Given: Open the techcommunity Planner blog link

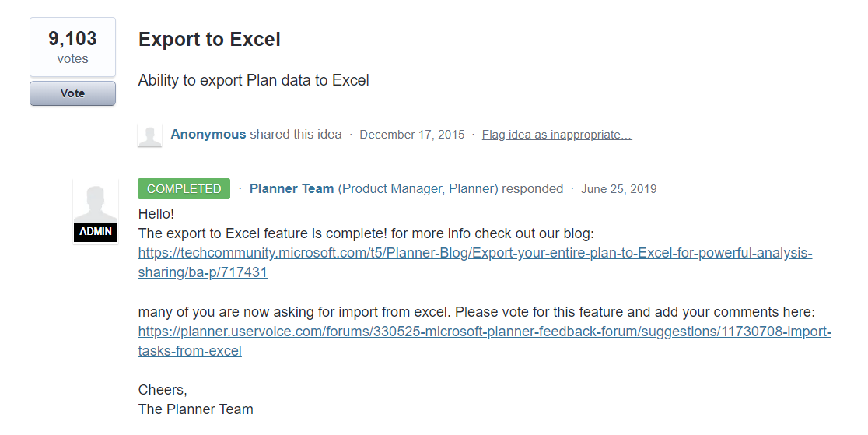Looking at the screenshot, I should click(x=474, y=254).
